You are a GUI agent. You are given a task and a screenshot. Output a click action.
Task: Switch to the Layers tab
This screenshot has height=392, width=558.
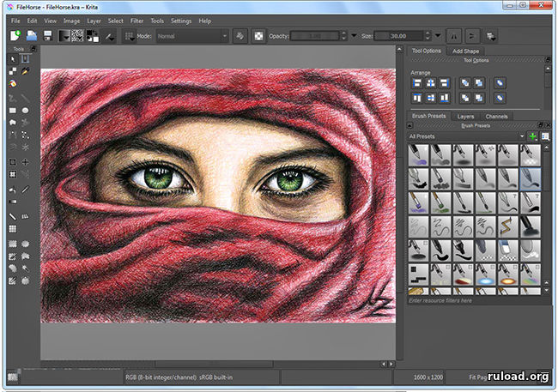pyautogui.click(x=465, y=116)
